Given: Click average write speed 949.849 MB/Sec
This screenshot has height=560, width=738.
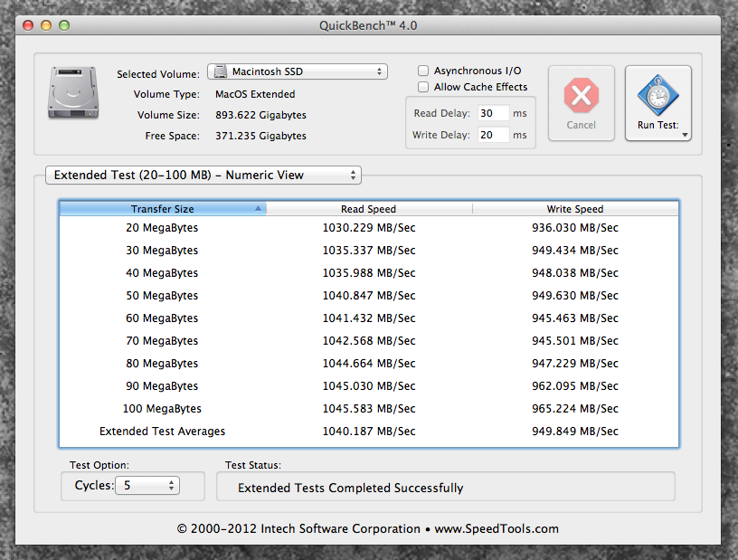Looking at the screenshot, I should point(575,432).
